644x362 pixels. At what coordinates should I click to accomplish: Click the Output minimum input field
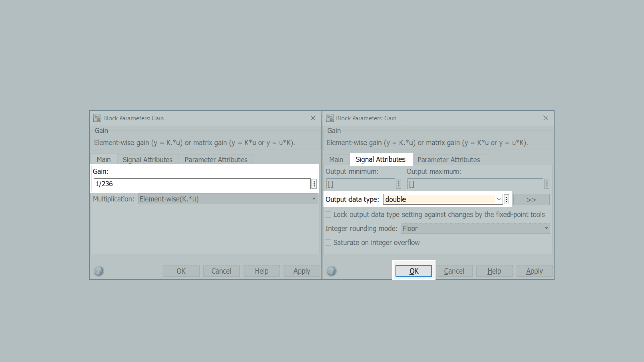click(x=361, y=184)
